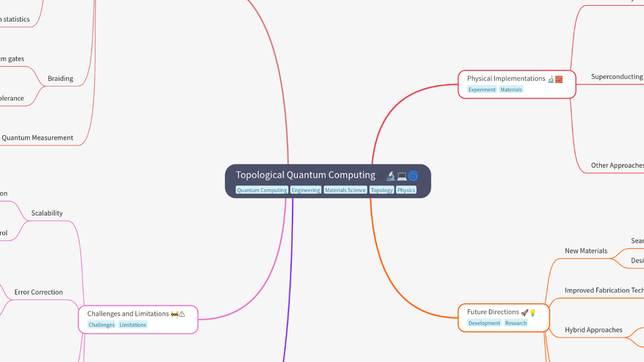Click the laptop emoji in central node
This screenshot has width=644, height=362.
pyautogui.click(x=402, y=175)
